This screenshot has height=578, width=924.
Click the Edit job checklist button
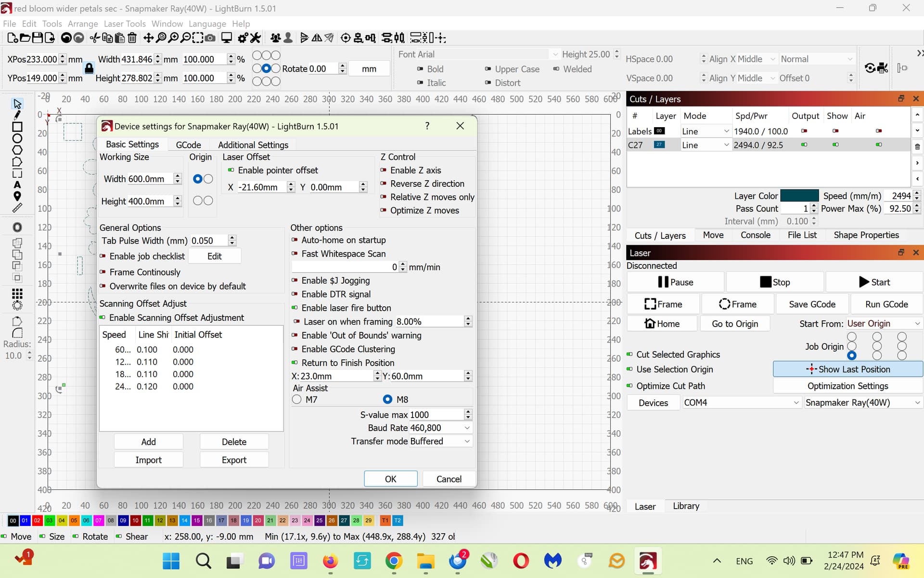click(214, 257)
